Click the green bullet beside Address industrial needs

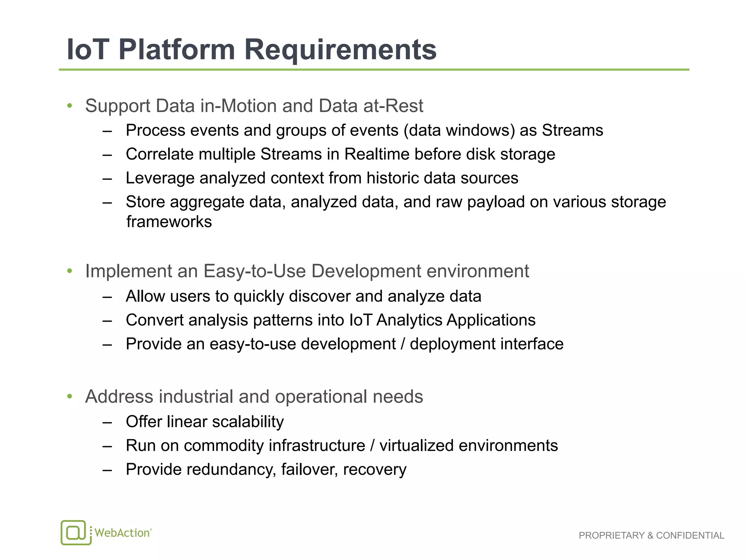click(70, 397)
